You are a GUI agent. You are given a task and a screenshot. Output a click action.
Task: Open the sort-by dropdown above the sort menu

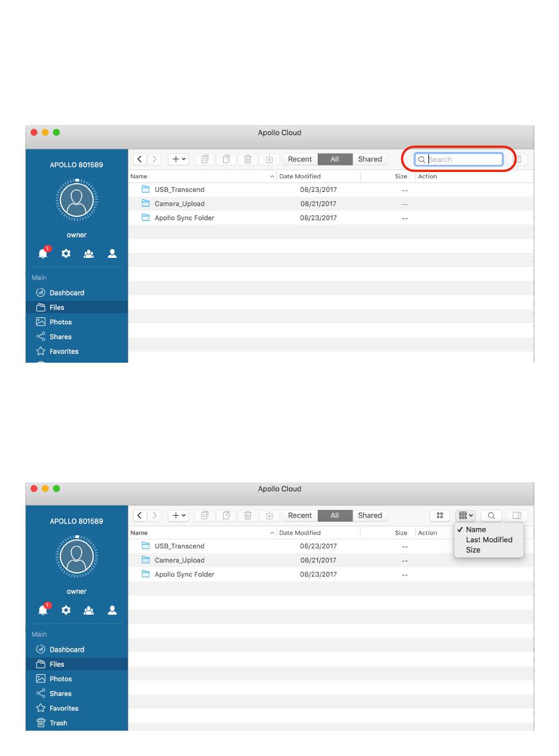coord(465,516)
